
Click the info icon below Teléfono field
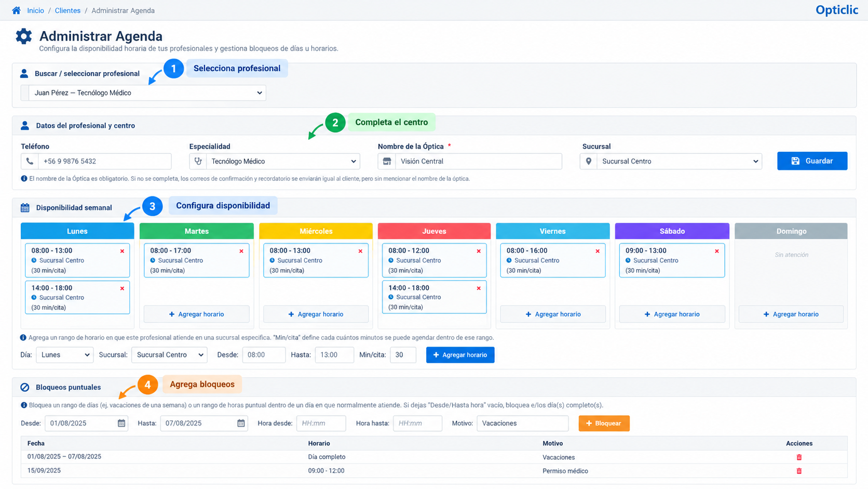(x=24, y=178)
